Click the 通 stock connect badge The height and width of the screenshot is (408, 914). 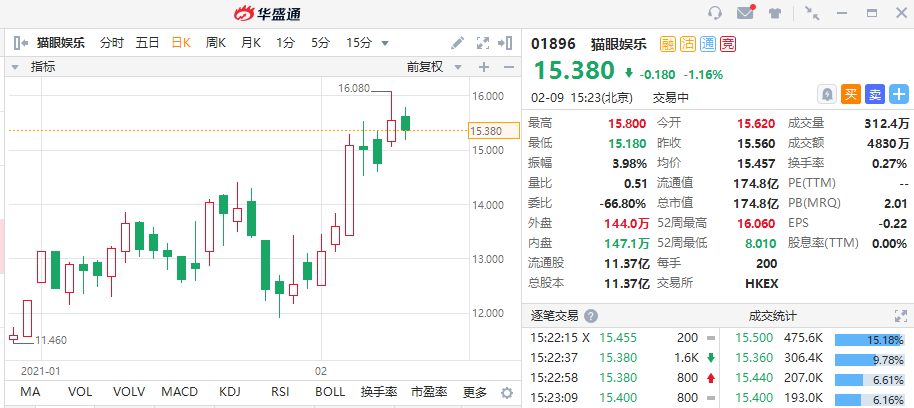click(708, 44)
